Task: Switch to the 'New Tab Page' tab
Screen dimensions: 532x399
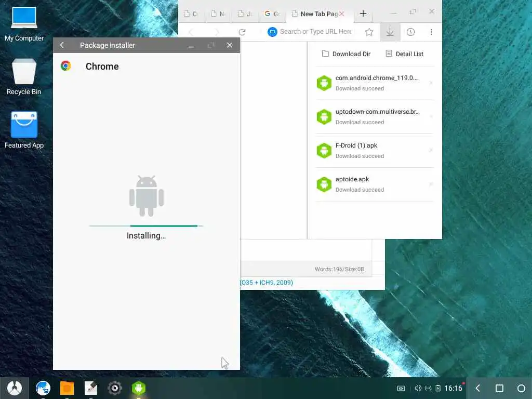Action: coord(319,14)
